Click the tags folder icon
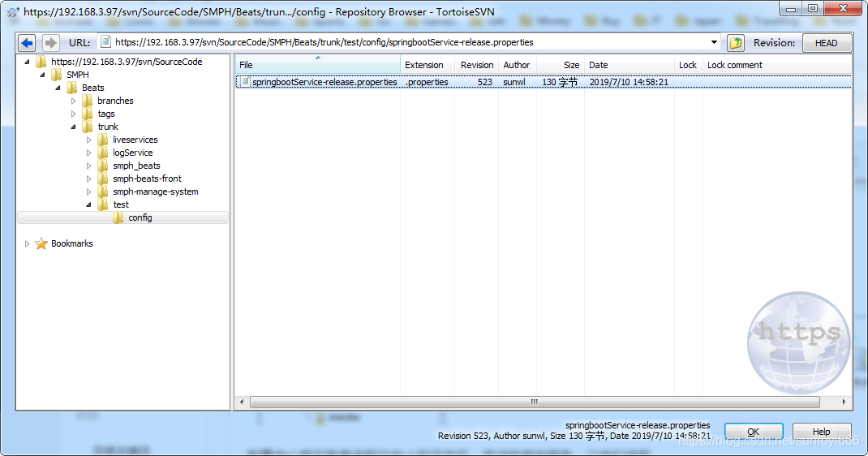Image resolution: width=868 pixels, height=456 pixels. [88, 114]
